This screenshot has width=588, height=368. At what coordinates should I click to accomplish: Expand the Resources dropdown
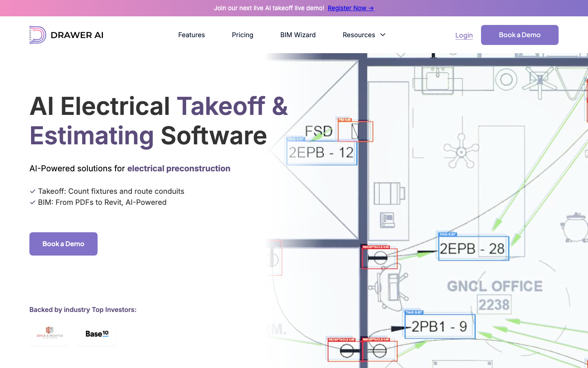[364, 35]
